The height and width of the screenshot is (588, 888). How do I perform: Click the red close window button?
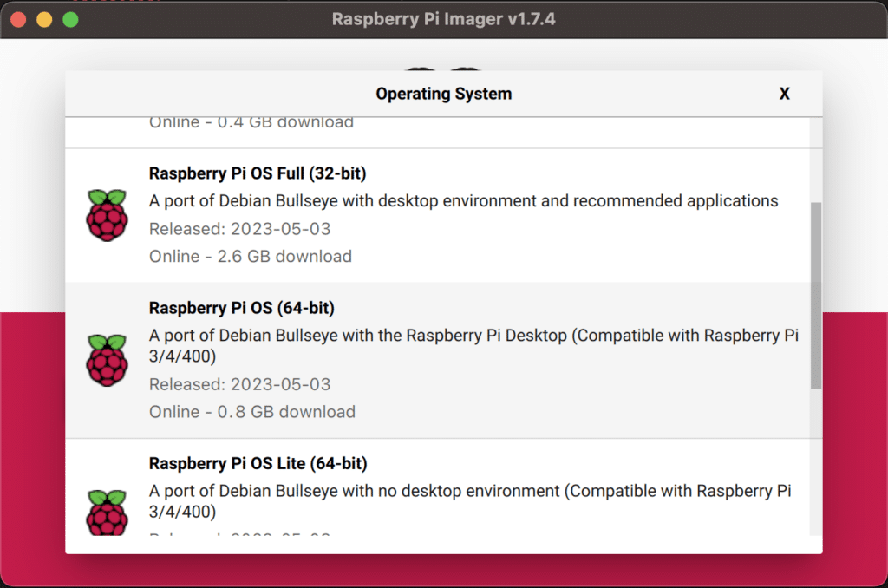click(x=18, y=20)
